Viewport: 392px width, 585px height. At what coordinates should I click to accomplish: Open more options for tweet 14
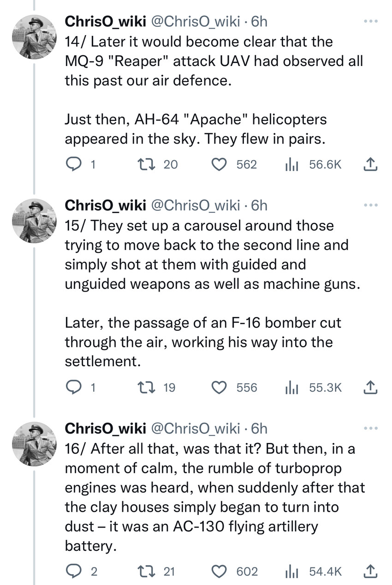click(x=371, y=22)
